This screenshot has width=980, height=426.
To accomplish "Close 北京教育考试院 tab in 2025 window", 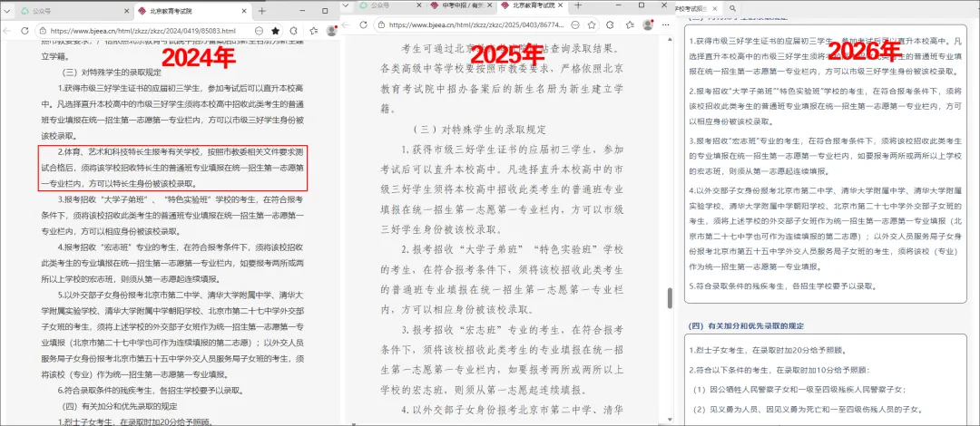I will tap(560, 5).
